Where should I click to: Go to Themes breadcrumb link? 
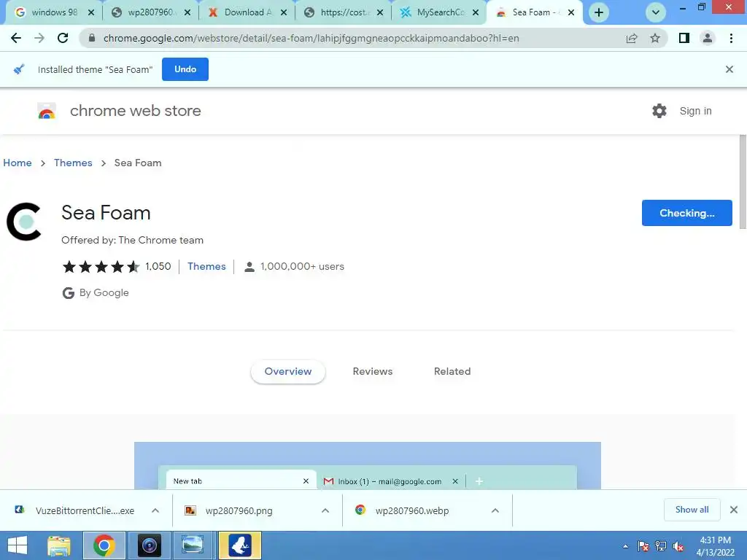point(73,163)
